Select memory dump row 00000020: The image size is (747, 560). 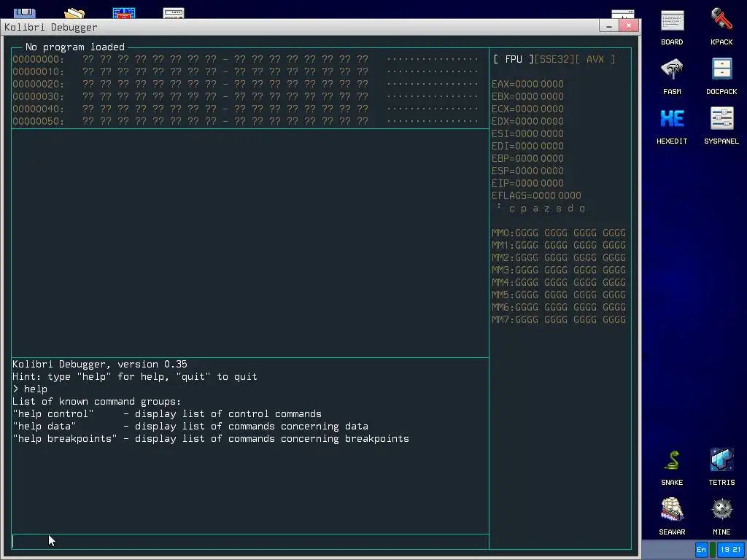point(245,84)
